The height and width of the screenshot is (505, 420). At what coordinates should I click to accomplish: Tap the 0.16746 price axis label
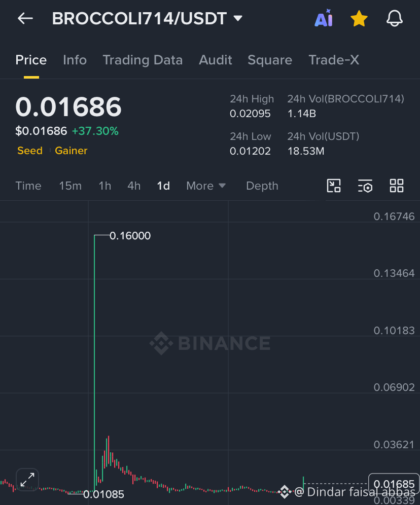coord(394,217)
